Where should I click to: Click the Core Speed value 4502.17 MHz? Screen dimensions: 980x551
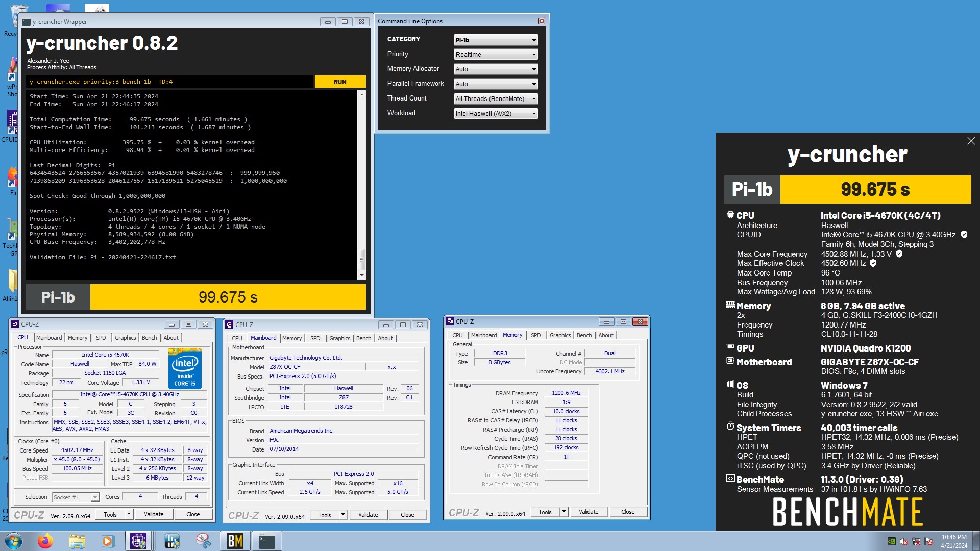click(x=78, y=450)
